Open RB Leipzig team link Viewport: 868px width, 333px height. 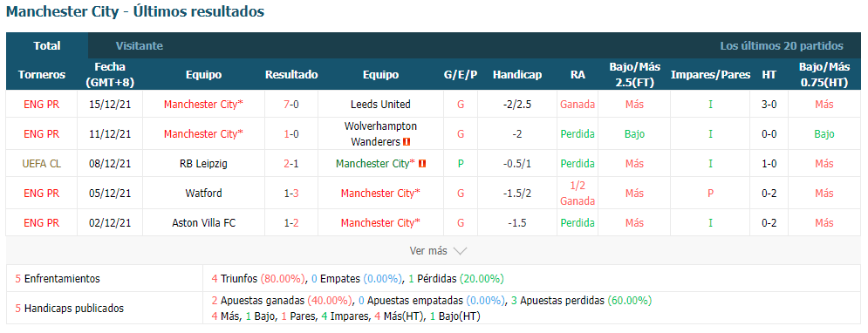[203, 164]
